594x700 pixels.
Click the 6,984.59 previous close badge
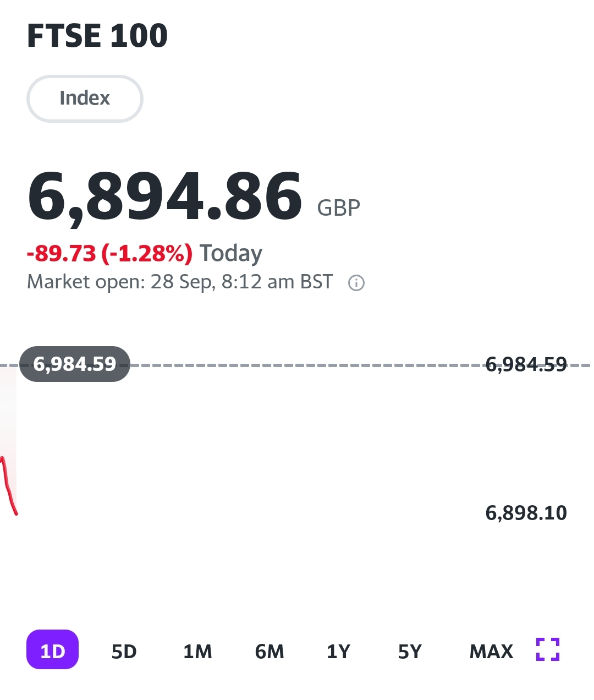[x=75, y=364]
